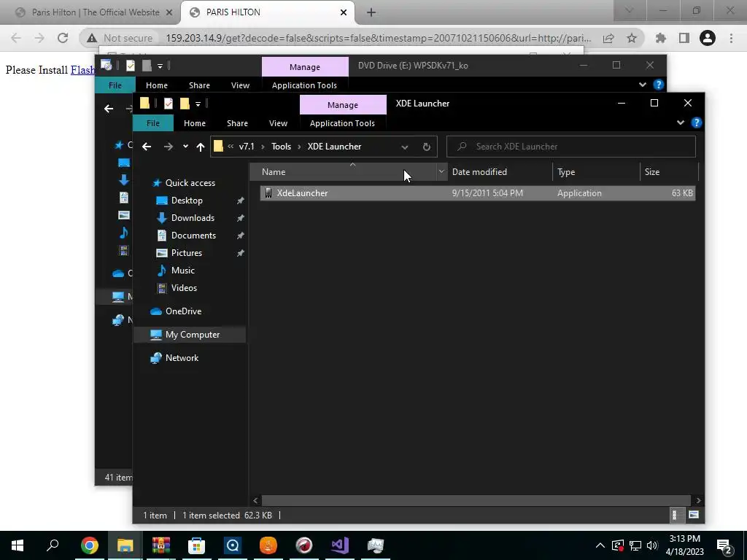Show hidden breadcrumb path folders
The image size is (747, 560).
[x=231, y=147]
